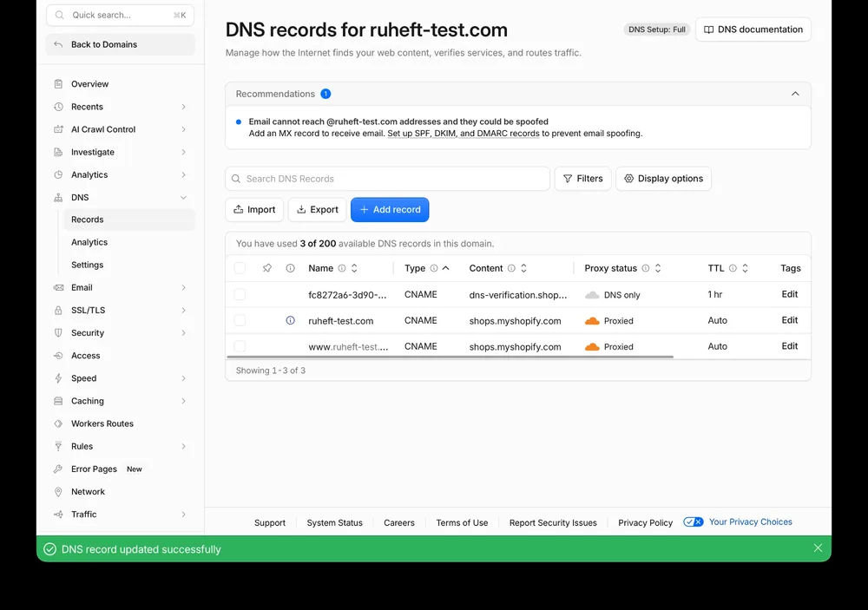Click the Caching sidebar icon
The height and width of the screenshot is (610, 868).
click(x=58, y=401)
